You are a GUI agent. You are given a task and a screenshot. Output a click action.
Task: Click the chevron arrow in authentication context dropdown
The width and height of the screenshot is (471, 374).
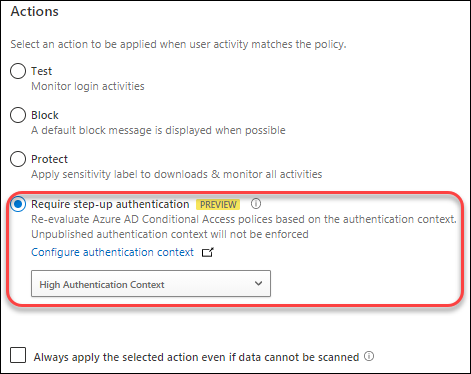click(258, 284)
